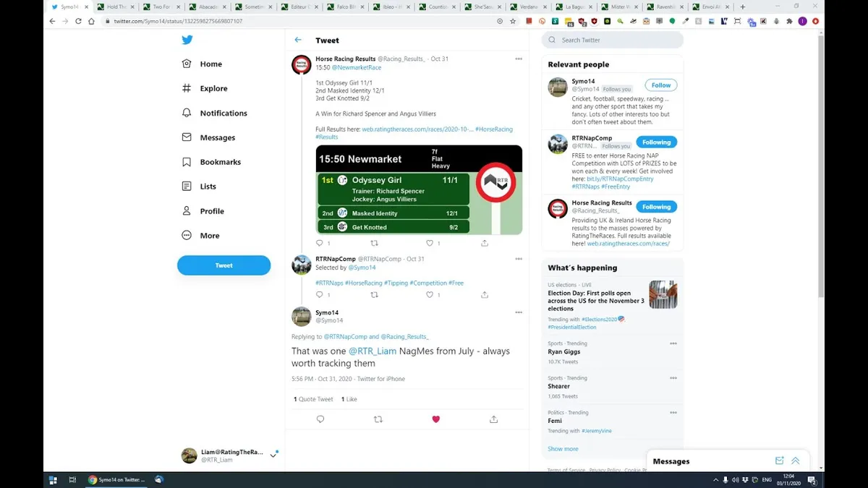
Task: Click the Search Twitter field
Action: pyautogui.click(x=613, y=40)
